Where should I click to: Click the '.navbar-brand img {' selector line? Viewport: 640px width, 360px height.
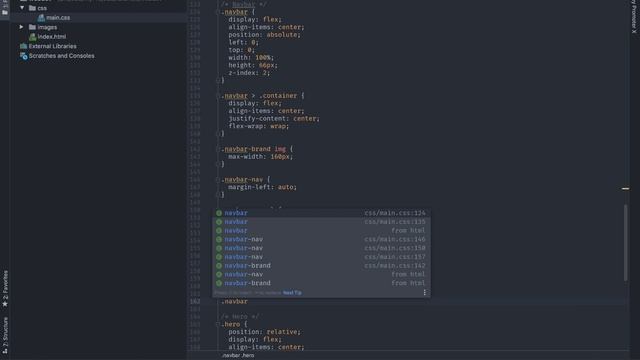pos(257,149)
